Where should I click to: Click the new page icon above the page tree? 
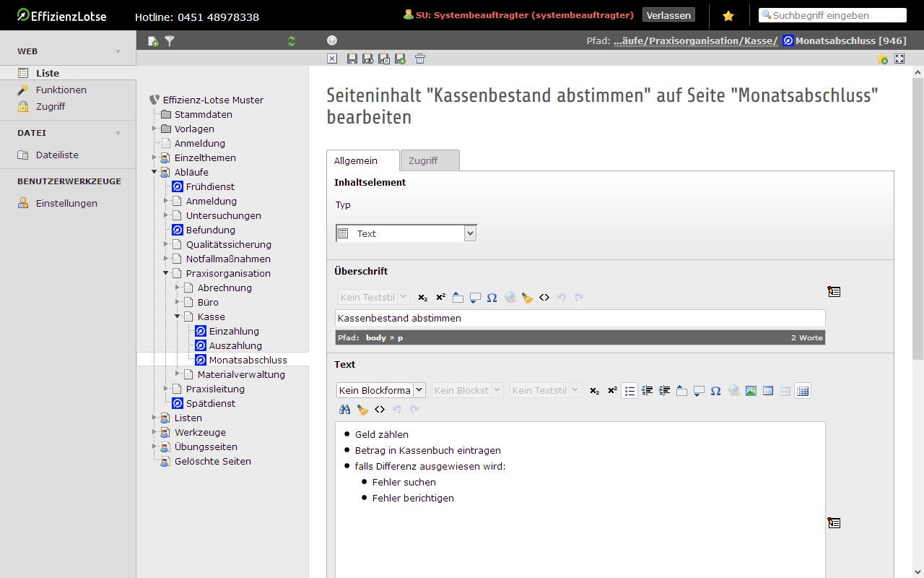153,41
